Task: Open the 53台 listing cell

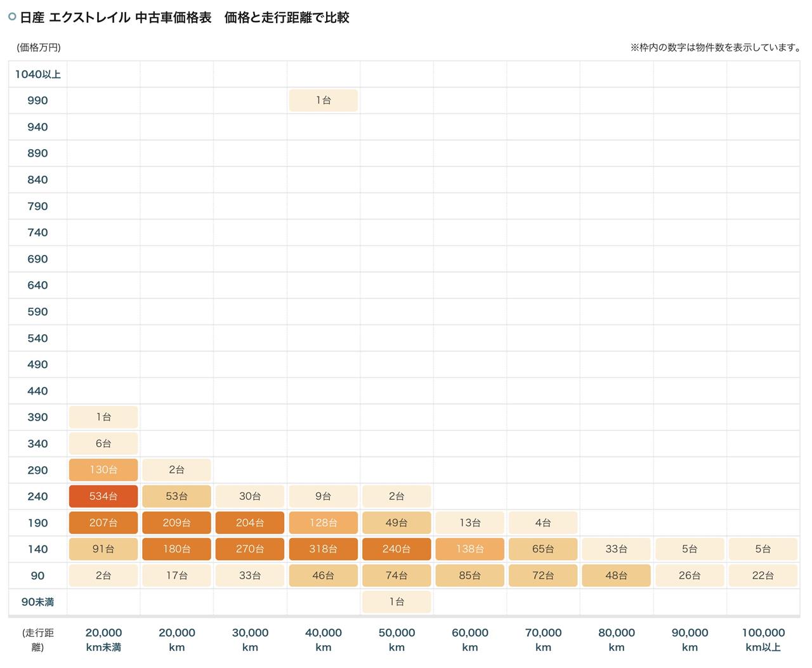Action: tap(177, 496)
